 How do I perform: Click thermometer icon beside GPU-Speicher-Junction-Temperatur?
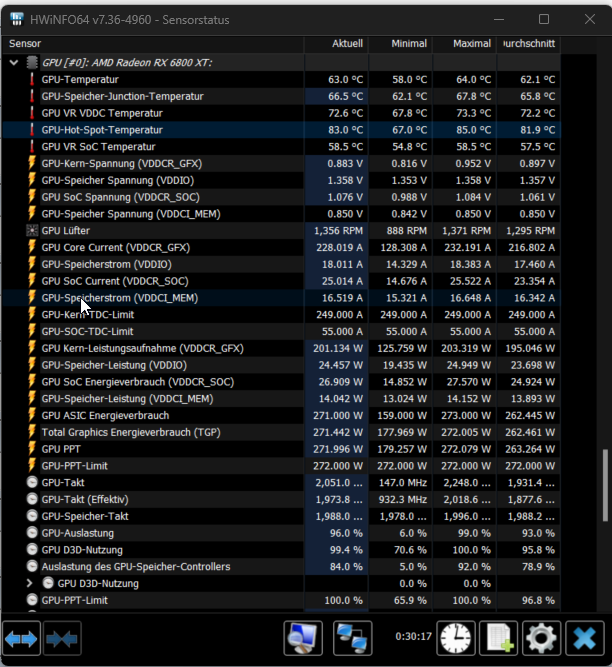pyautogui.click(x=32, y=96)
